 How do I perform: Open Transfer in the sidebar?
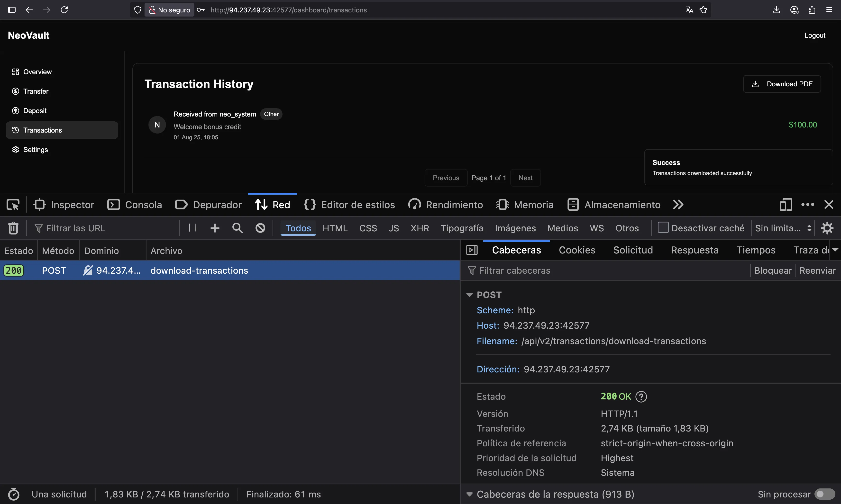[62, 91]
